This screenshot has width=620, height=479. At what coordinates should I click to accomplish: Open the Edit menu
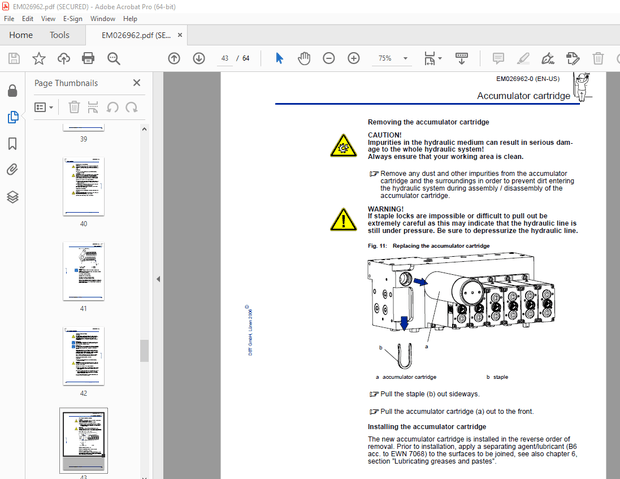pos(27,19)
